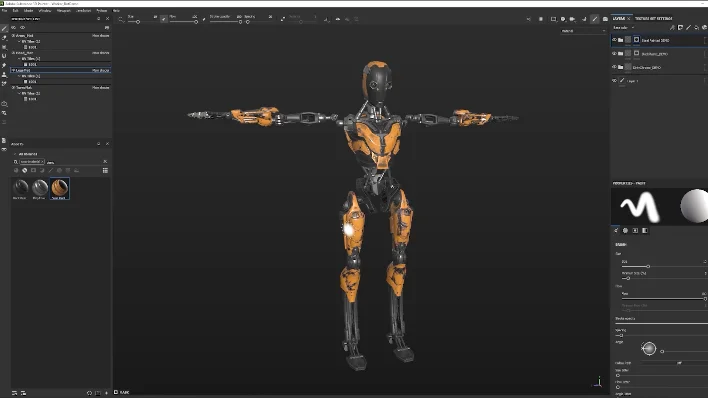This screenshot has width=708, height=398.
Task: Open the Edit menu
Action: (15, 10)
